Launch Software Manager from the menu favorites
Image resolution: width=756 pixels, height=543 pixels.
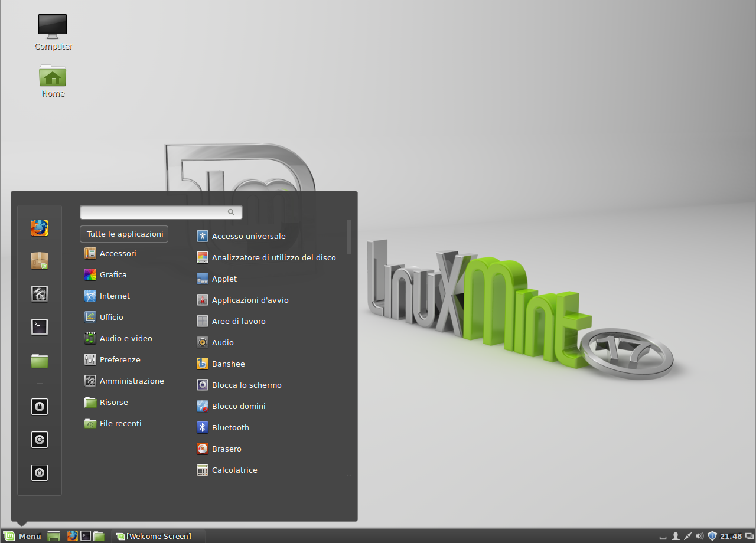40,261
